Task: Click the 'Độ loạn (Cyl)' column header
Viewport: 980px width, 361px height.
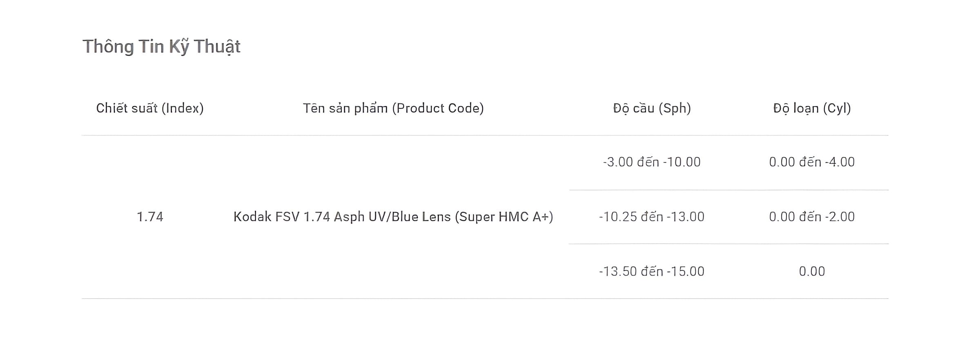Action: pyautogui.click(x=812, y=108)
